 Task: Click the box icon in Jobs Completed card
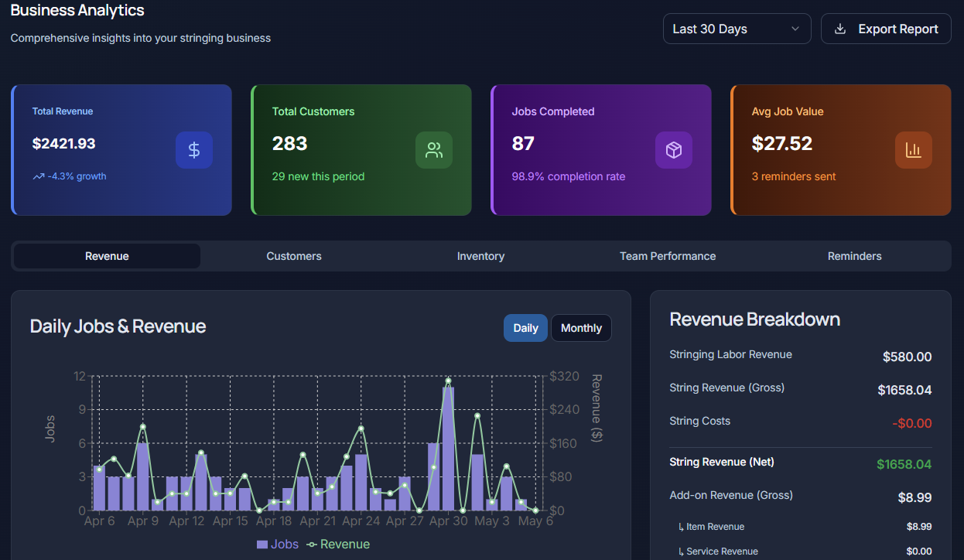pos(674,150)
